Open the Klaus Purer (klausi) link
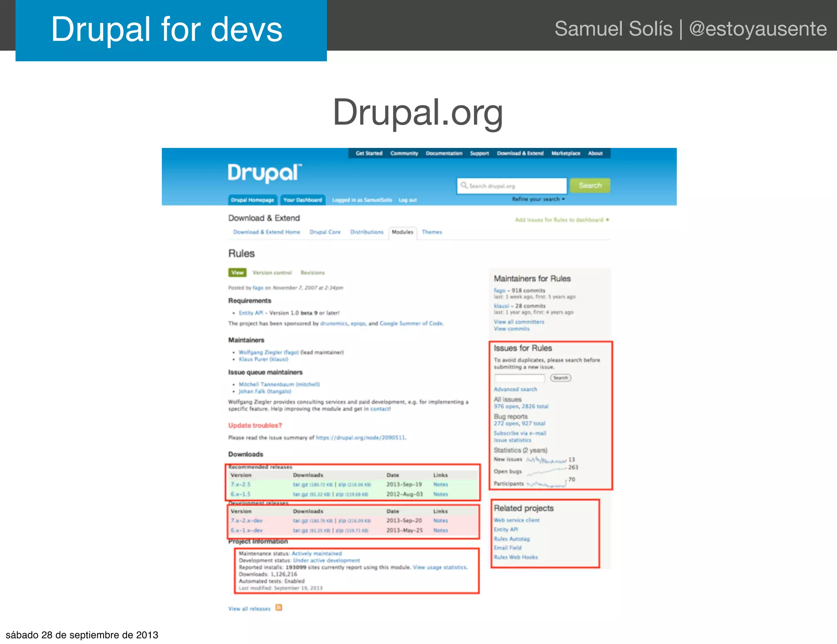The height and width of the screenshot is (644, 837). coord(263,359)
